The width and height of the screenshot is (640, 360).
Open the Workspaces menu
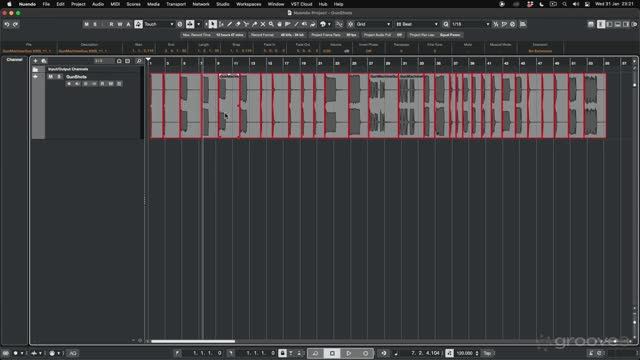click(x=249, y=4)
